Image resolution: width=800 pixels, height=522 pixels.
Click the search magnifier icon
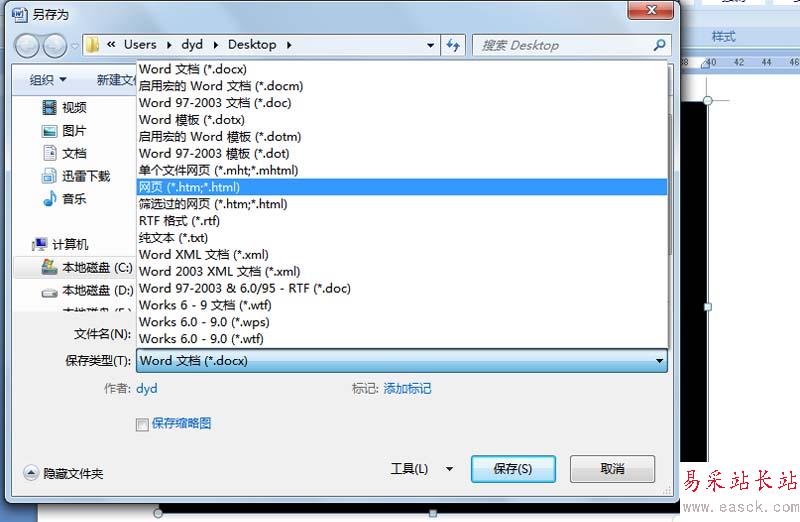659,45
